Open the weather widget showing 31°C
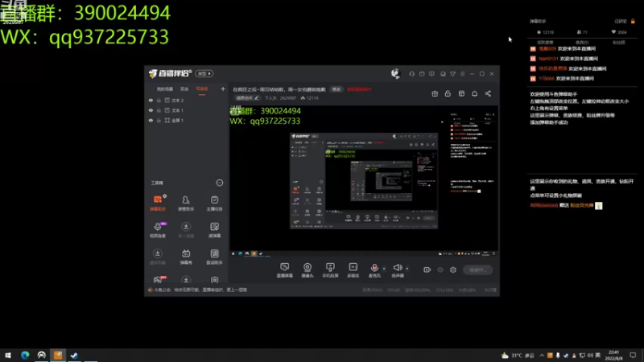 click(518, 356)
